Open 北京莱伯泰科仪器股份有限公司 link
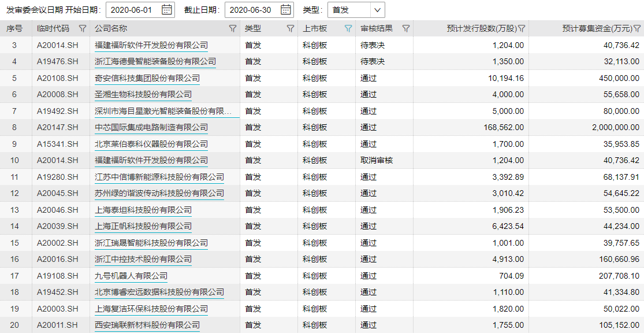The width and height of the screenshot is (644, 333). click(151, 144)
